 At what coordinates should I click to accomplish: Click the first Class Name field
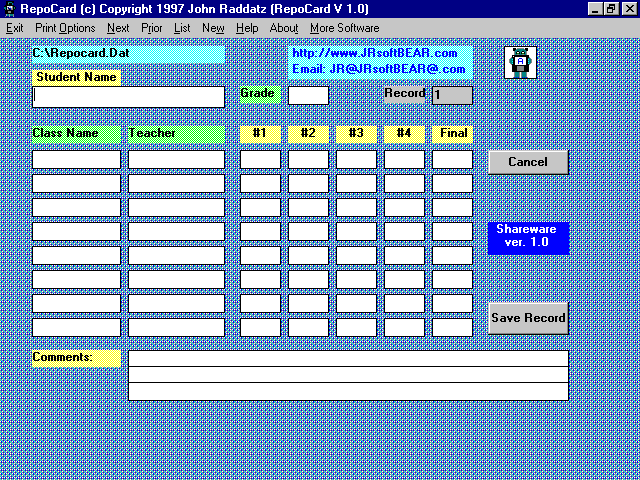pyautogui.click(x=76, y=159)
